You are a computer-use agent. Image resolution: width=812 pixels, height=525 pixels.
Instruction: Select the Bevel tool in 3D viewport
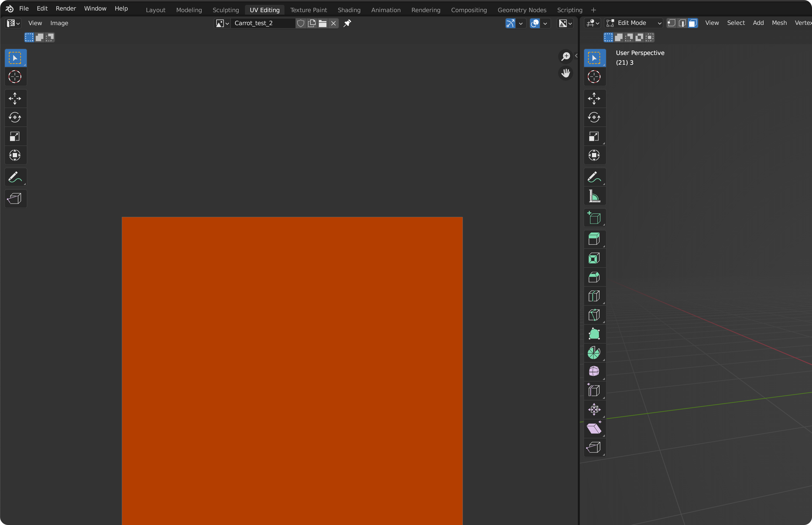pyautogui.click(x=594, y=277)
